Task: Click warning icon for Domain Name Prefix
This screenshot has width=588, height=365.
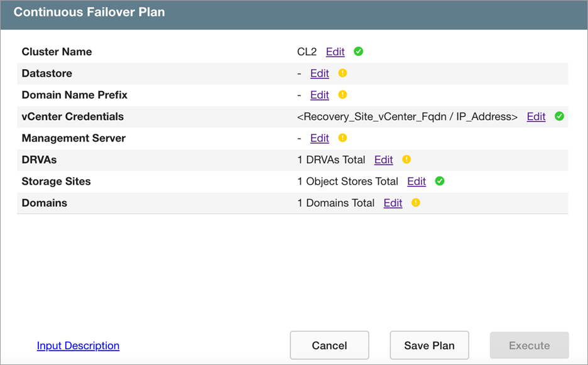Action: click(342, 95)
